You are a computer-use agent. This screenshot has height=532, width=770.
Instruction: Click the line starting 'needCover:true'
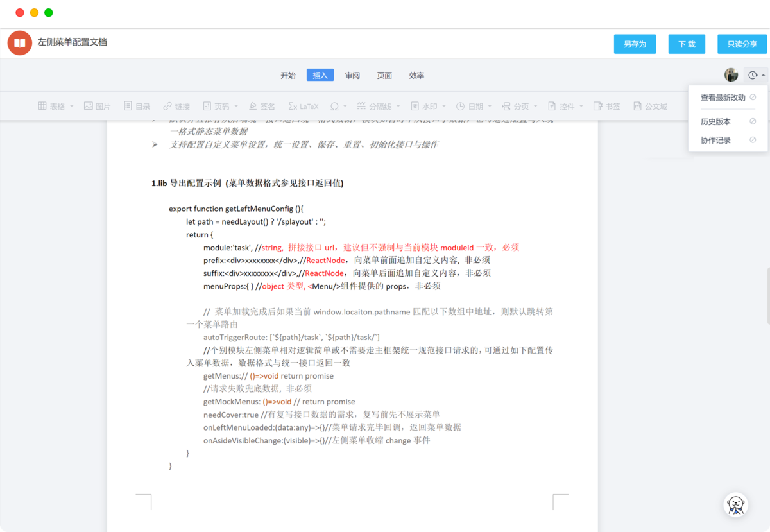tap(321, 415)
